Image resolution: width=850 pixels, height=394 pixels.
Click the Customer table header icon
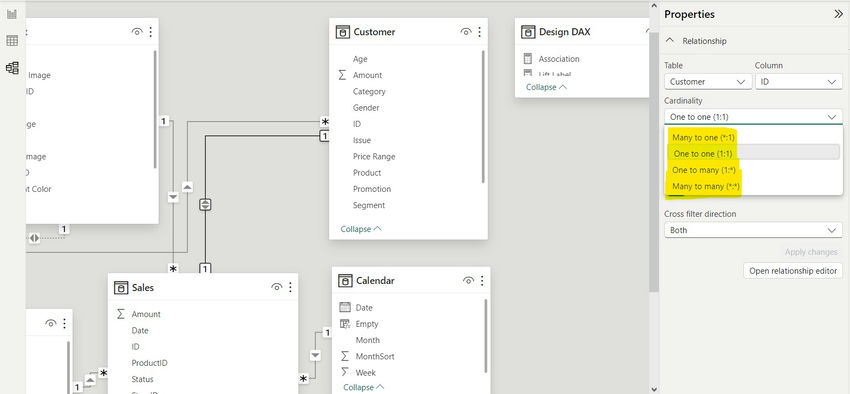tap(343, 32)
